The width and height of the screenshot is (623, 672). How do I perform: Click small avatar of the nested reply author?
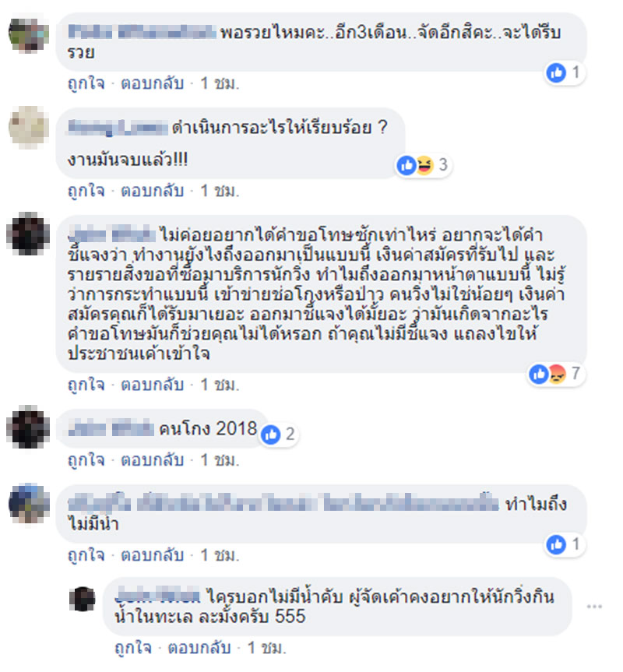83,599
